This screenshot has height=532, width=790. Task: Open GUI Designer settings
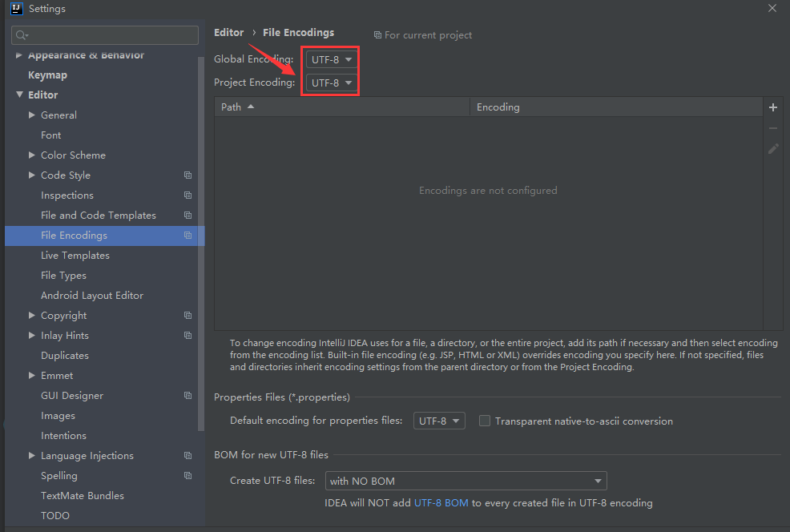click(72, 396)
